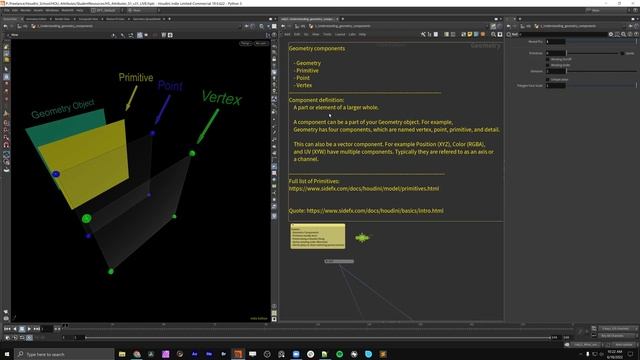Click the trash-like icon in viewport toolbar
Screen dimensions: 640x360
[163, 35]
